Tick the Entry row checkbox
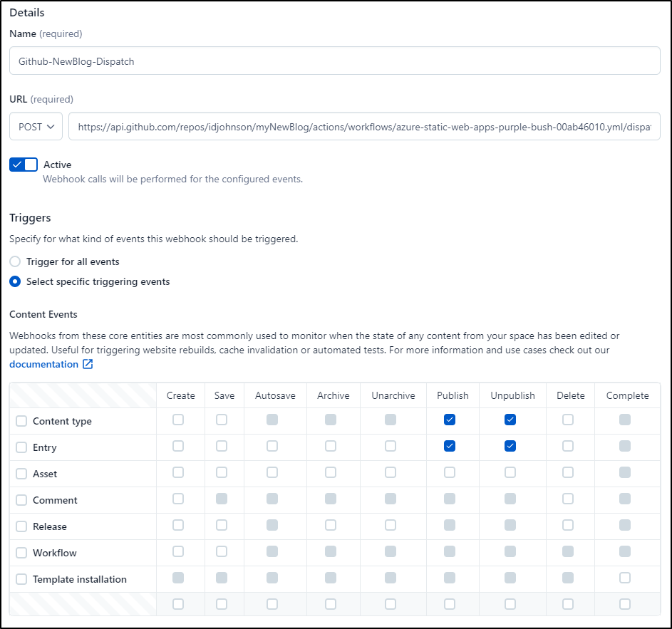Image resolution: width=672 pixels, height=629 pixels. [x=21, y=447]
